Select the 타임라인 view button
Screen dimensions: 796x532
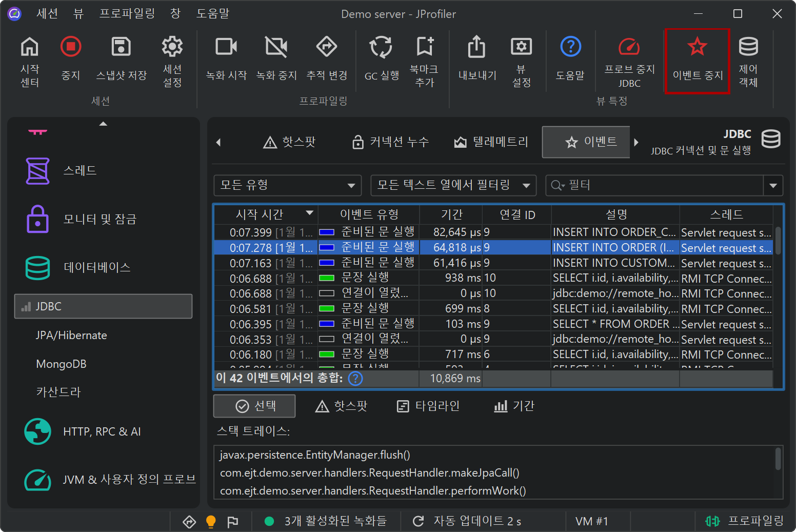click(428, 406)
